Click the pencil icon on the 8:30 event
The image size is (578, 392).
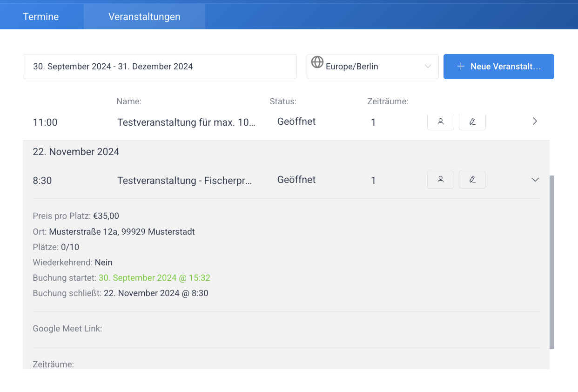coord(472,180)
